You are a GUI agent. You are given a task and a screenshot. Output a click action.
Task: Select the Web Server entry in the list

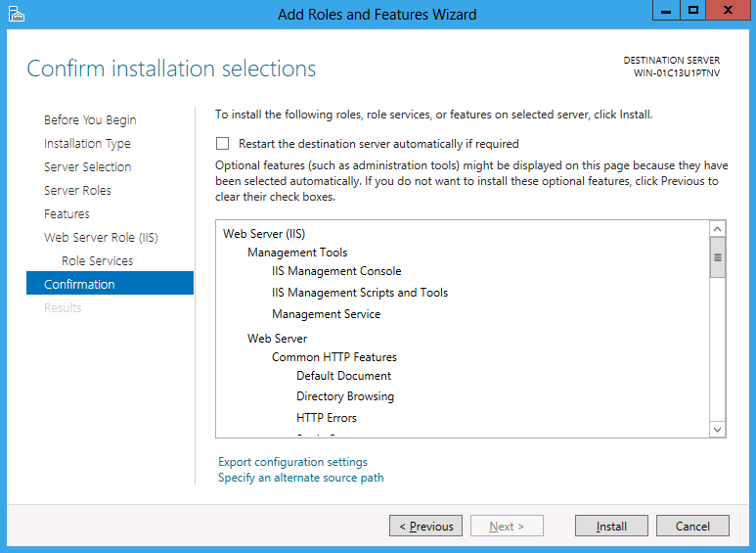click(x=277, y=339)
